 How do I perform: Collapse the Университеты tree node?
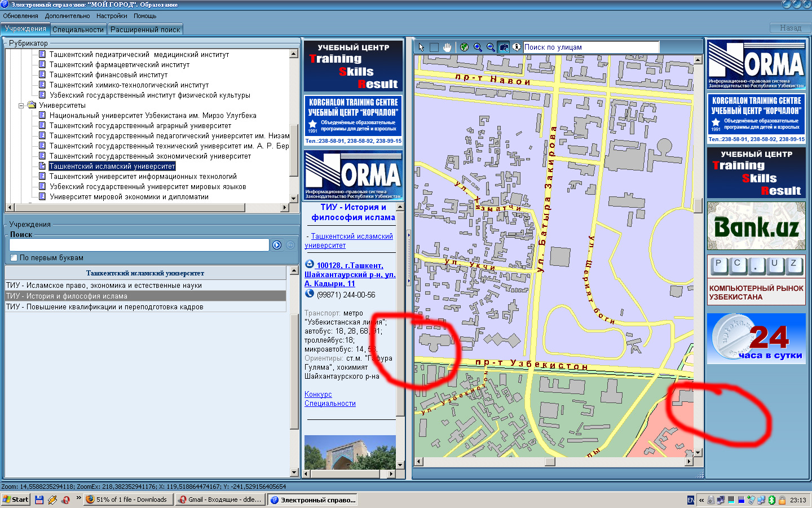pos(21,106)
